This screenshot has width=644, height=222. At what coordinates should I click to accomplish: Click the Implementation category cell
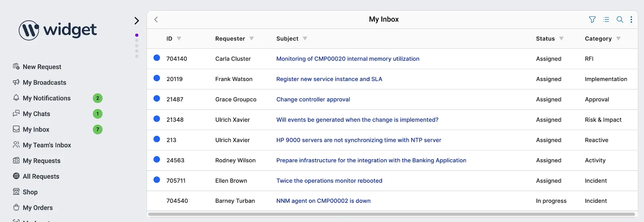point(606,79)
